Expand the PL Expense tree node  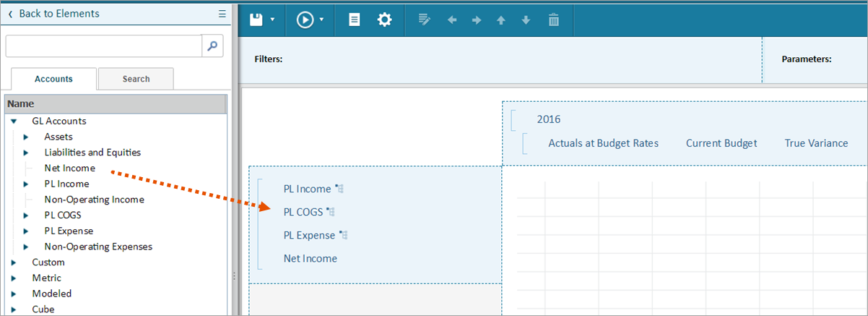tap(26, 231)
